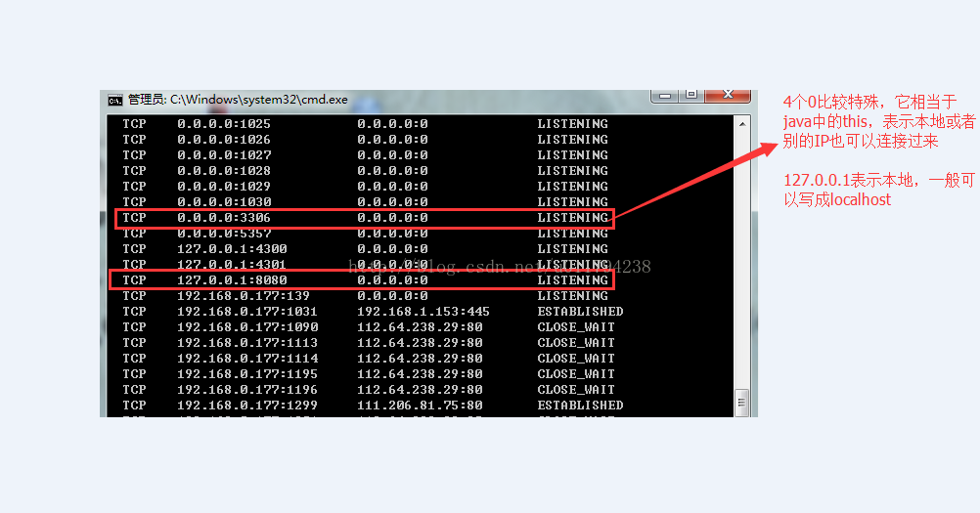Viewport: 980px width, 513px height.
Task: Select local address 127.0.0.1:4300
Action: click(x=232, y=248)
